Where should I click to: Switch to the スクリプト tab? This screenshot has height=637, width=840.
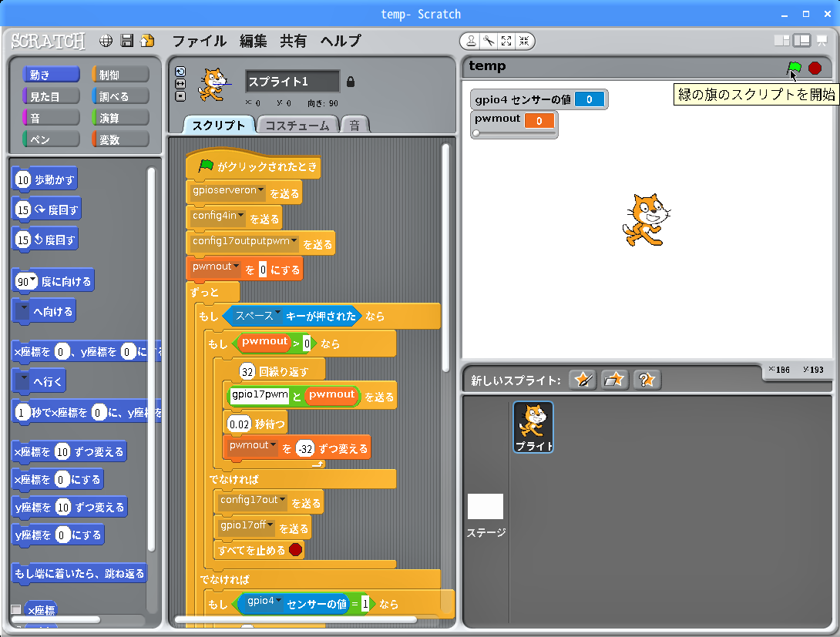pyautogui.click(x=219, y=126)
